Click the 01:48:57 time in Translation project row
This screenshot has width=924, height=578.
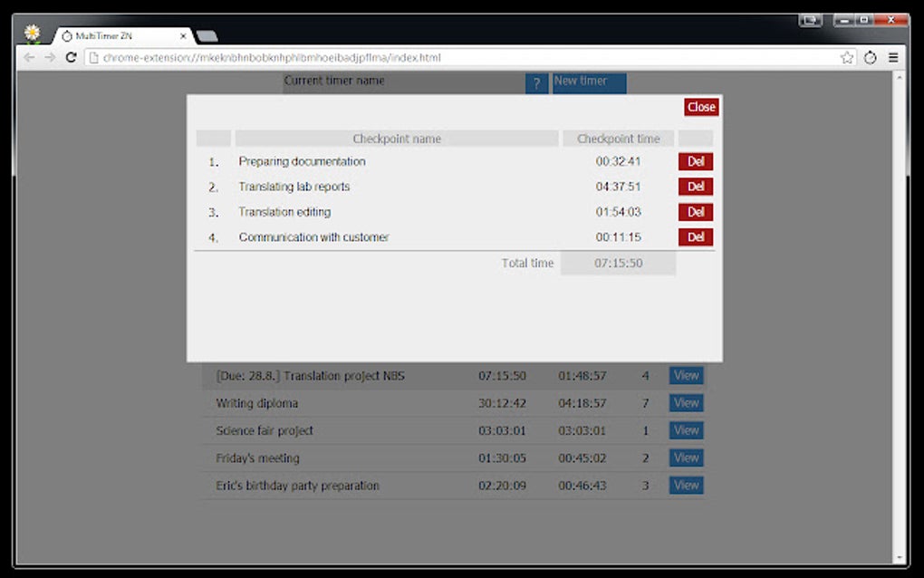tap(582, 375)
